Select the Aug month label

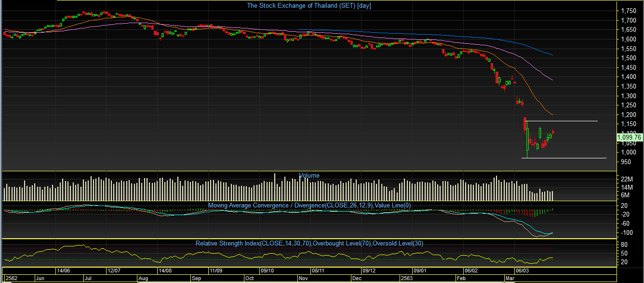[143, 279]
